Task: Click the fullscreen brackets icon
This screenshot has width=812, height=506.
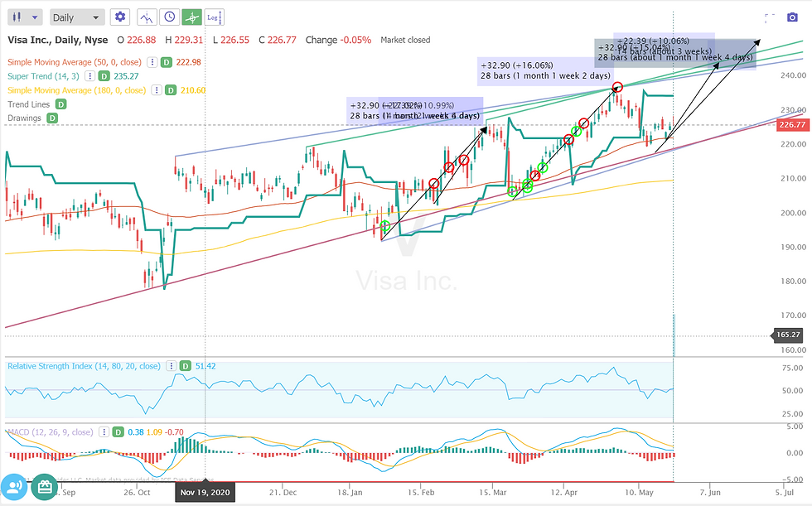Action: tap(770, 17)
